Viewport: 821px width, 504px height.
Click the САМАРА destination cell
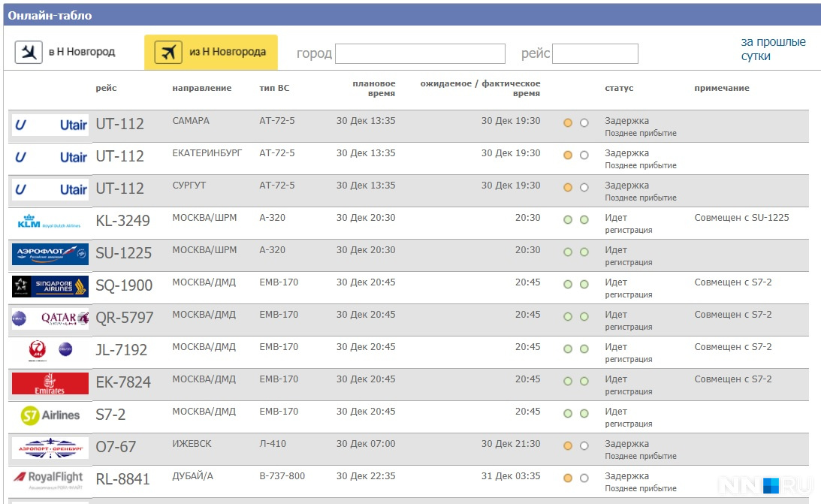click(x=191, y=121)
